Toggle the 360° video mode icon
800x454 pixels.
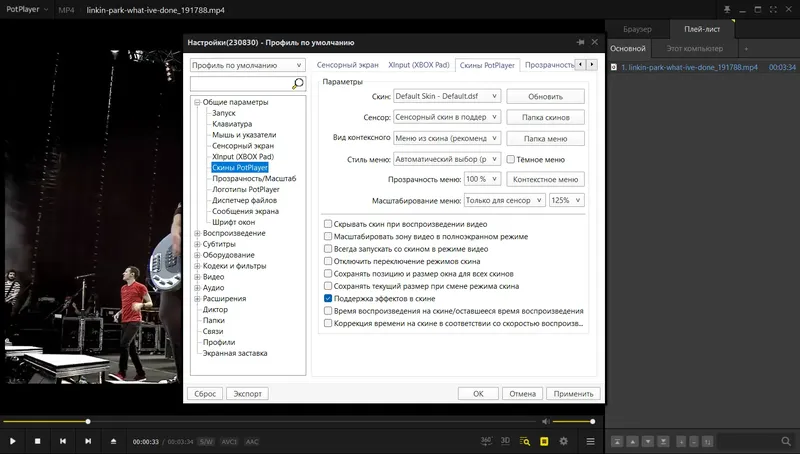(x=486, y=441)
